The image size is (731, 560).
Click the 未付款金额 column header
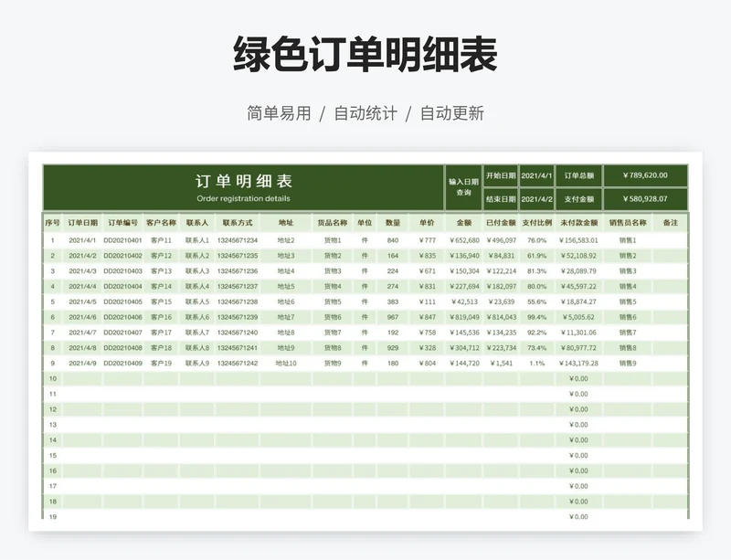coord(578,222)
